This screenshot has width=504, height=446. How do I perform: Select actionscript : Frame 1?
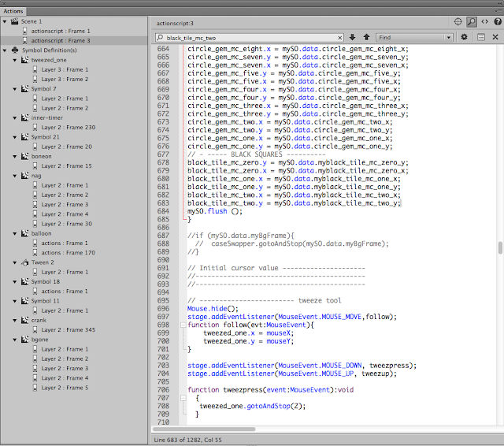(61, 31)
